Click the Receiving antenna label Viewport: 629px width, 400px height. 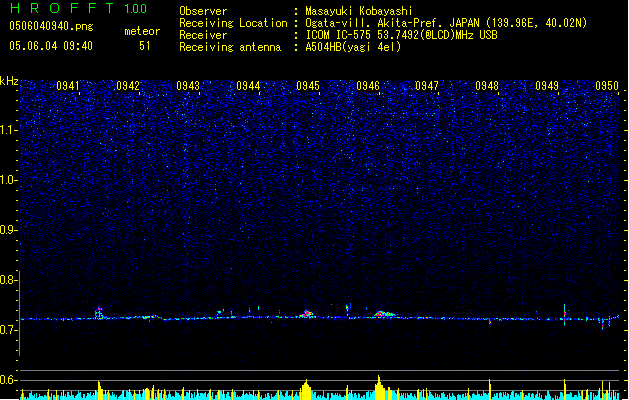(230, 47)
